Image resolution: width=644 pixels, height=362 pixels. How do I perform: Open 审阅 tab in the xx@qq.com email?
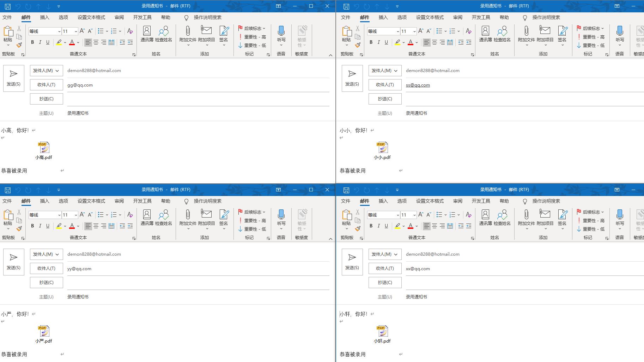tap(457, 201)
